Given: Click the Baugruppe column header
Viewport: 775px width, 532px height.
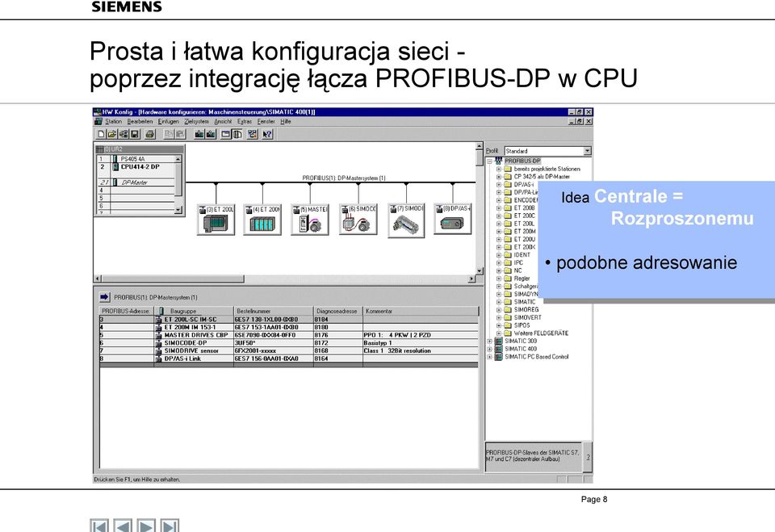Looking at the screenshot, I should click(194, 311).
